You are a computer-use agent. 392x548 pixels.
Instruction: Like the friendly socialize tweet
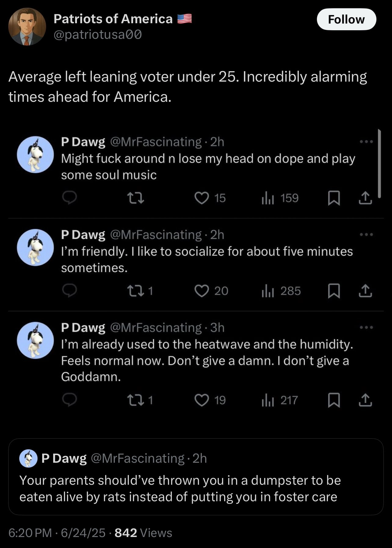tap(202, 291)
